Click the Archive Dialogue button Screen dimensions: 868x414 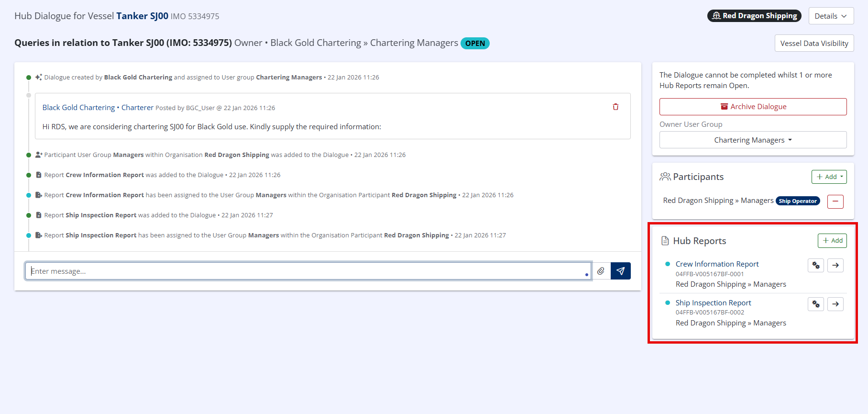point(753,107)
